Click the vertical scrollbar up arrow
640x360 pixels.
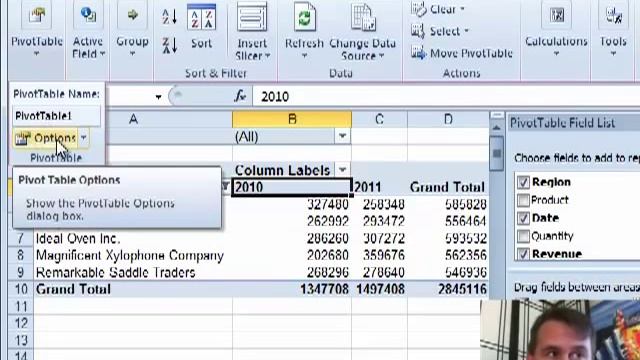pyautogui.click(x=496, y=128)
